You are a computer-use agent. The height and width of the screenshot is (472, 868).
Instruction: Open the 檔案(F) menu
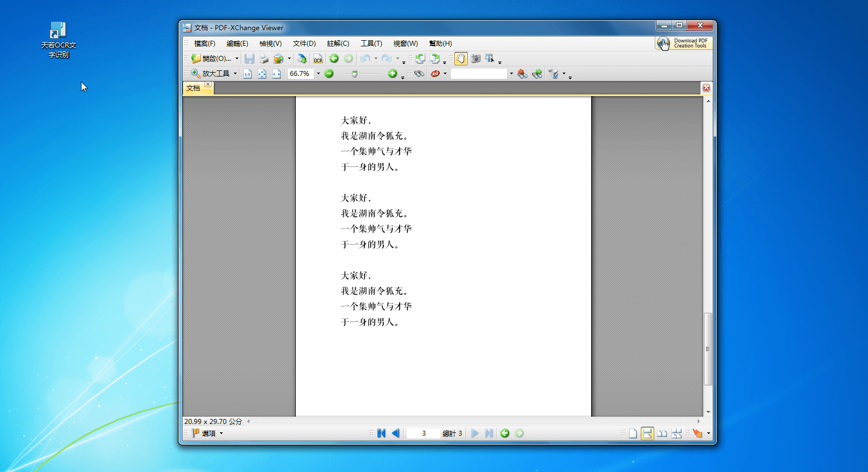point(205,44)
